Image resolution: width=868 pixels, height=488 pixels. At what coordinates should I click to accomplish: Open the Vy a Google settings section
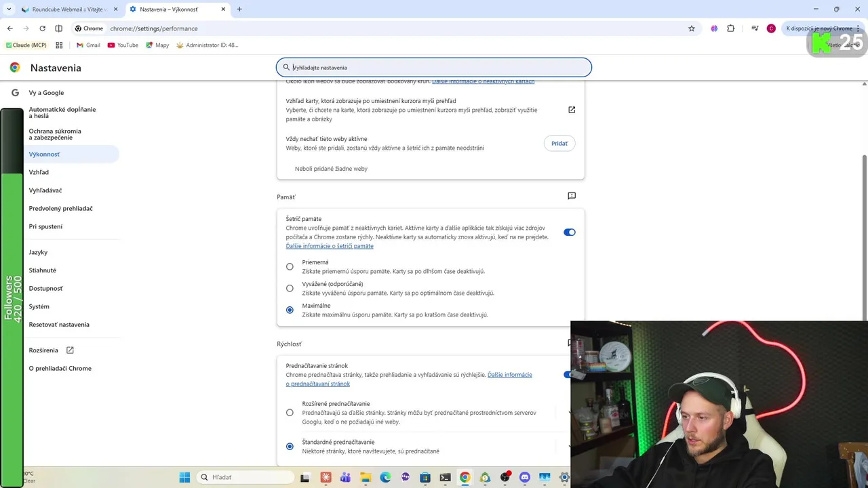click(46, 93)
